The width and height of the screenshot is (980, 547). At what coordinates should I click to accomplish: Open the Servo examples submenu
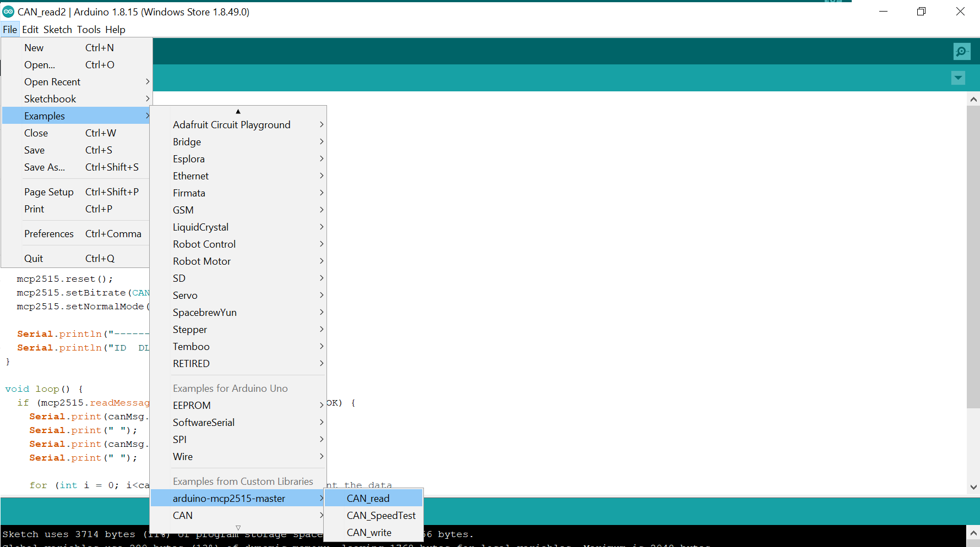point(238,296)
